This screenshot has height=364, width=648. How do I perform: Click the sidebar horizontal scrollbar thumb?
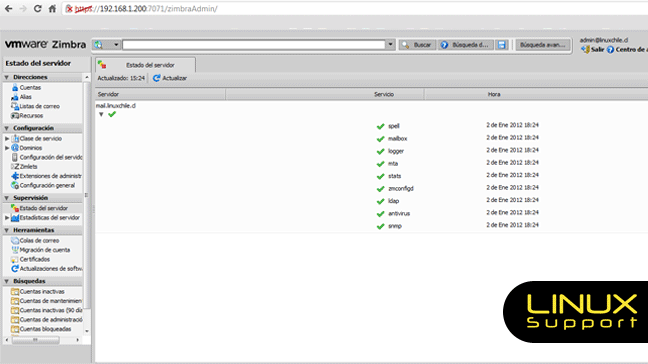click(x=36, y=340)
